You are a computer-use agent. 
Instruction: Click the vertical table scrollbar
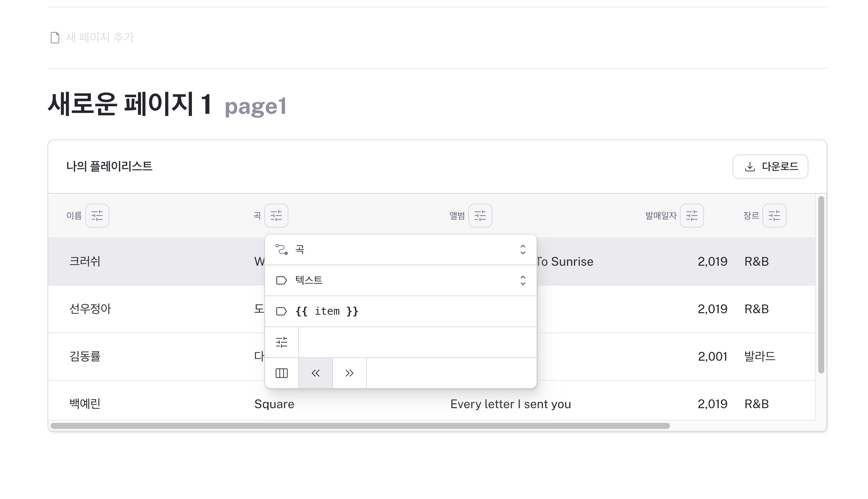click(x=821, y=285)
